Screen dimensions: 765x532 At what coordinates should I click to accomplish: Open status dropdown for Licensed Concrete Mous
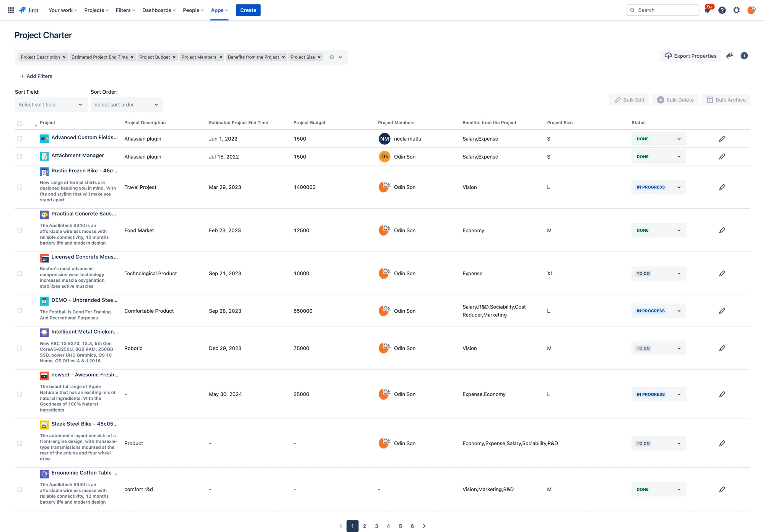click(x=659, y=274)
